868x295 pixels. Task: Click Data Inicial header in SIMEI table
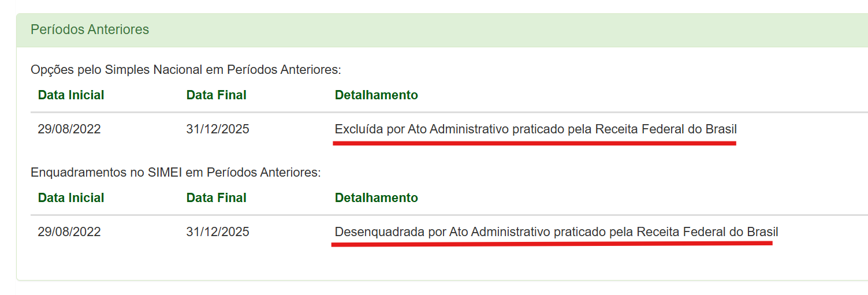tap(71, 198)
